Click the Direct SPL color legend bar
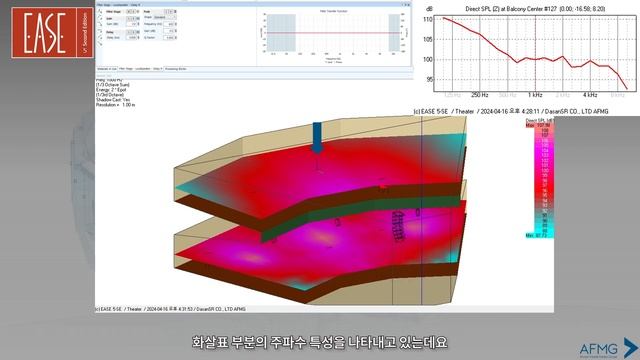This screenshot has width=640, height=360. [544, 180]
